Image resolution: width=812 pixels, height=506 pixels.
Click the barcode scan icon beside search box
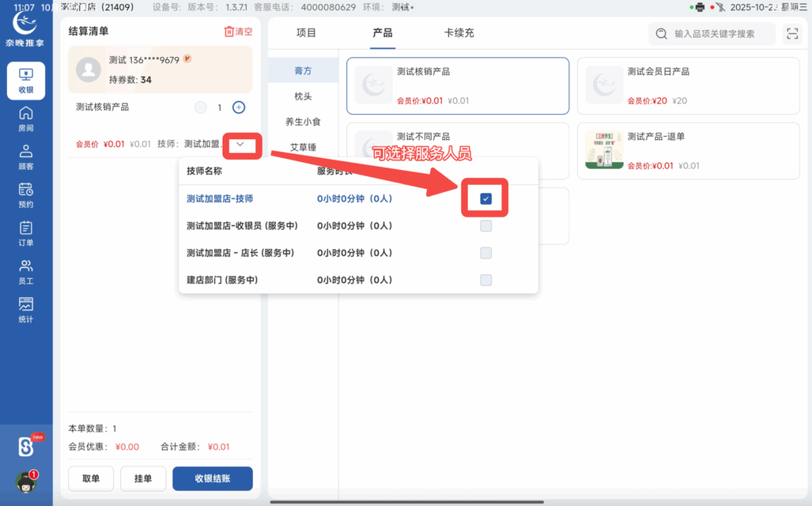792,34
